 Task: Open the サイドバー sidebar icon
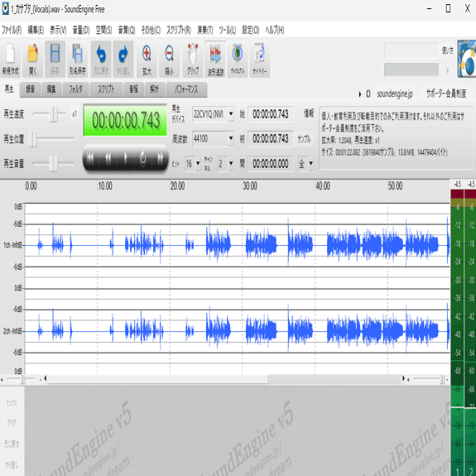click(x=260, y=60)
